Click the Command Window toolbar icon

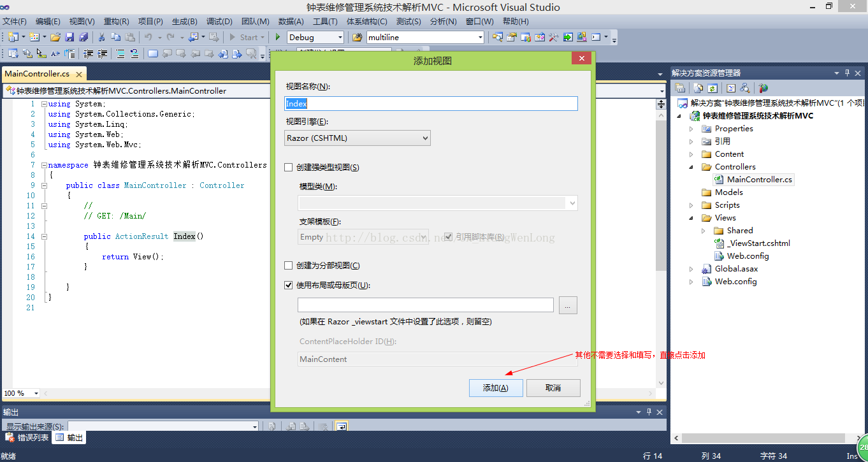click(596, 37)
